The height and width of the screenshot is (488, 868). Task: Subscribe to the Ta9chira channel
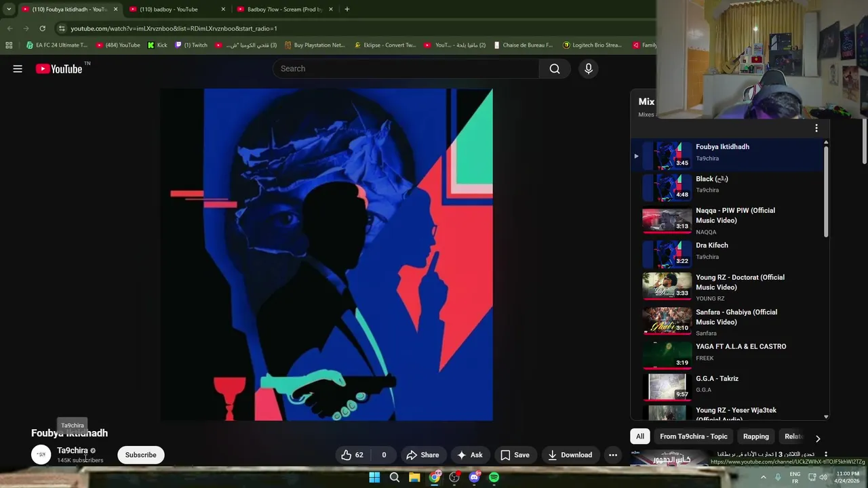pos(140,455)
